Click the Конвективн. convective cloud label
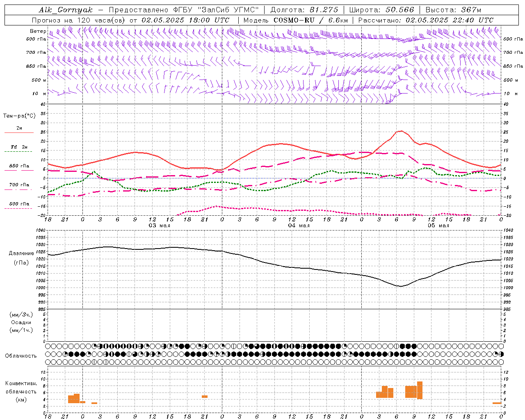Image resolution: width=525 pixels, height=420 pixels. (21, 383)
